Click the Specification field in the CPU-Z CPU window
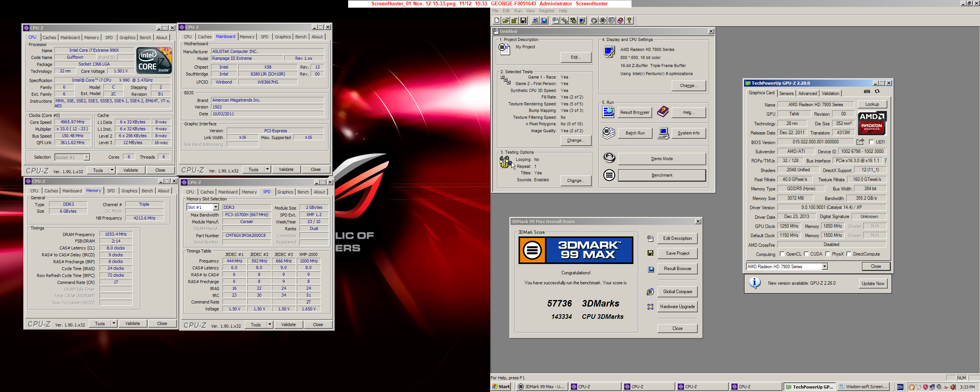 [x=113, y=80]
